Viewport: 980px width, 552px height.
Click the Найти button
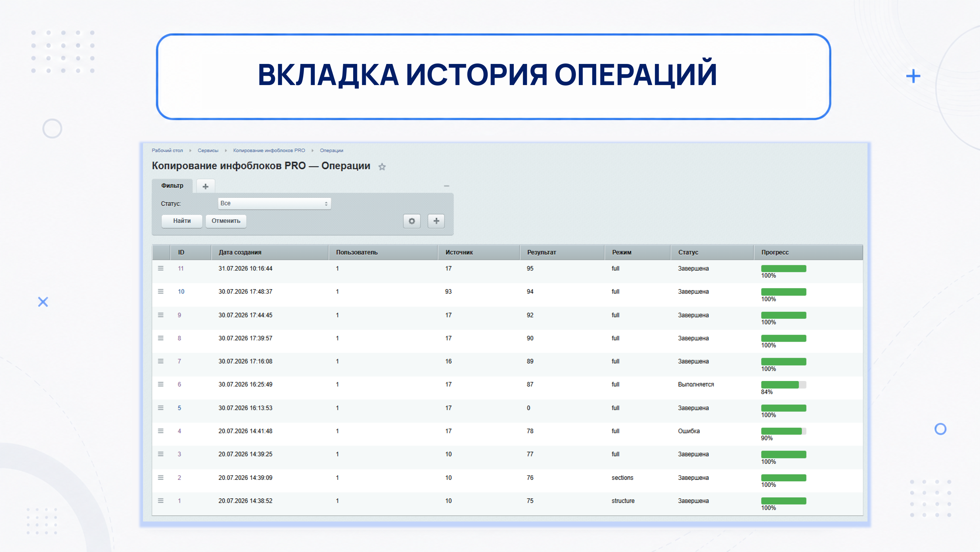182,221
